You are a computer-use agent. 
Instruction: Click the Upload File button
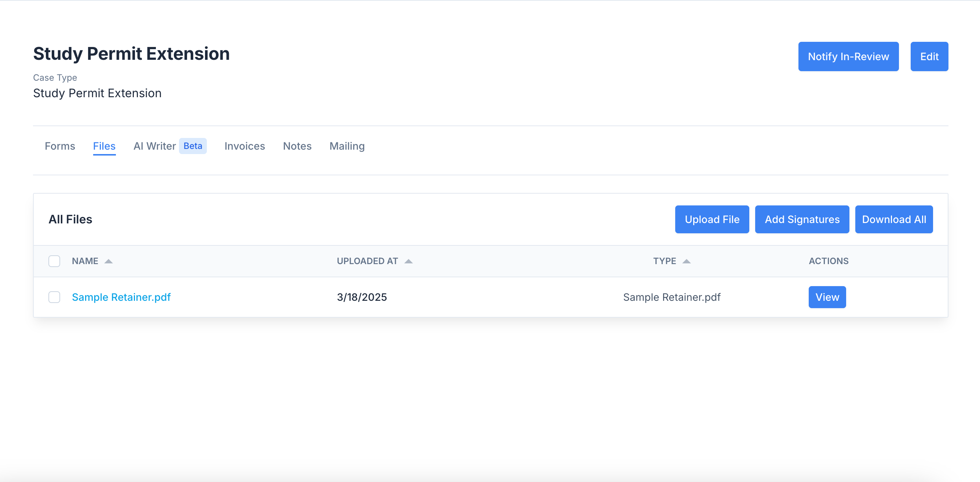pyautogui.click(x=712, y=219)
